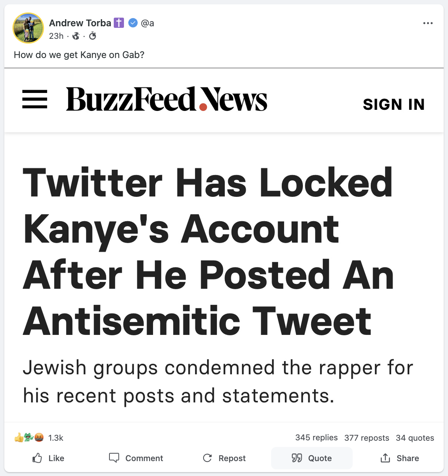The image size is (448, 476).
Task: Click the Andrew Torba author name
Action: tap(80, 23)
